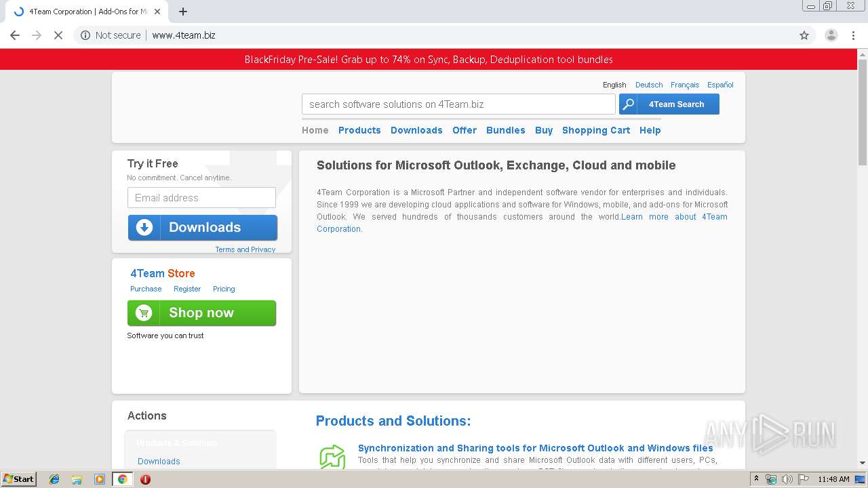Open media player taskbar icon
868x488 pixels.
(100, 479)
